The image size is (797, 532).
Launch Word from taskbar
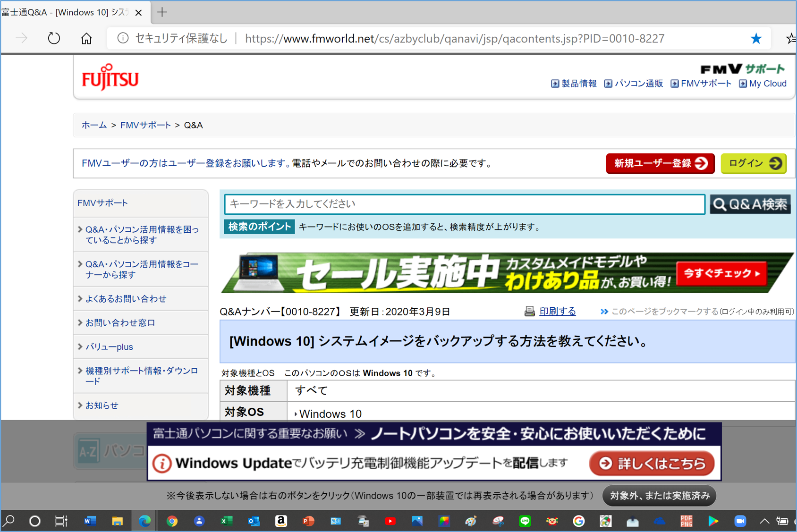coord(90,521)
